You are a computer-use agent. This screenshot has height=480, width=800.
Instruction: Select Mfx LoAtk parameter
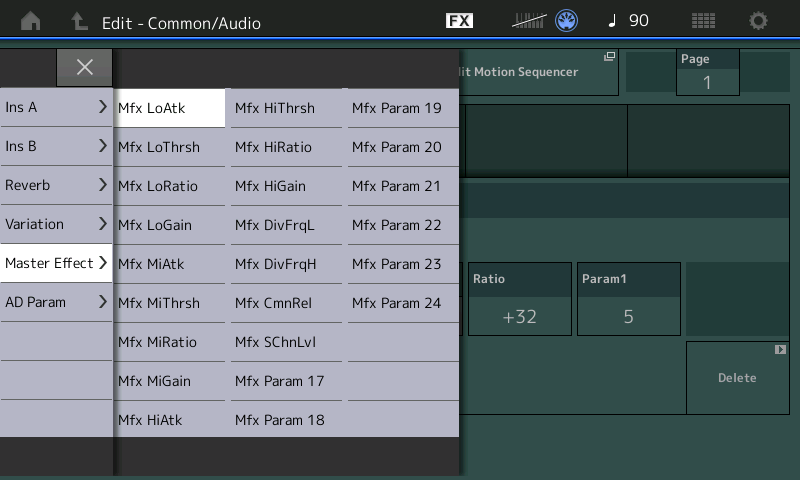(x=169, y=108)
